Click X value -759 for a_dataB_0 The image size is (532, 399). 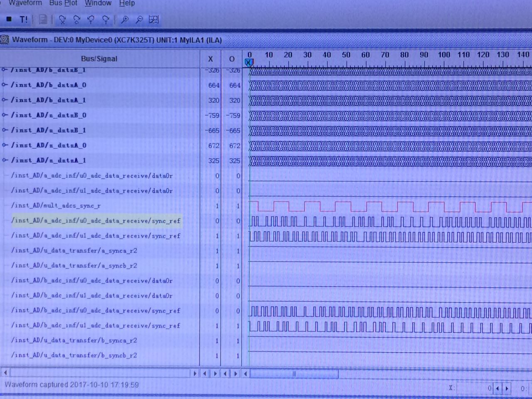212,115
